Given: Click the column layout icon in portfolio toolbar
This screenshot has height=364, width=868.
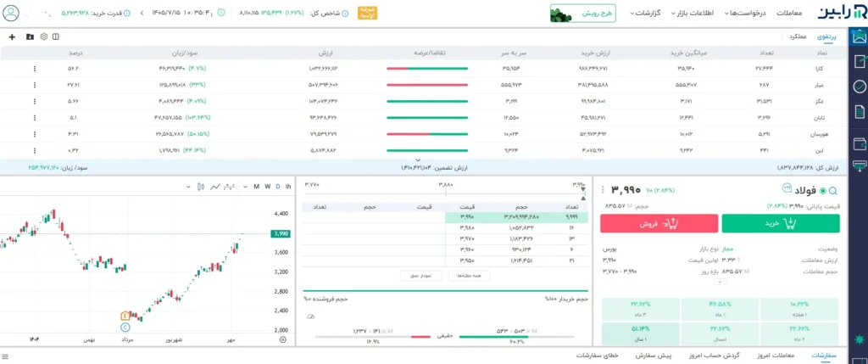Looking at the screenshot, I should click(55, 37).
